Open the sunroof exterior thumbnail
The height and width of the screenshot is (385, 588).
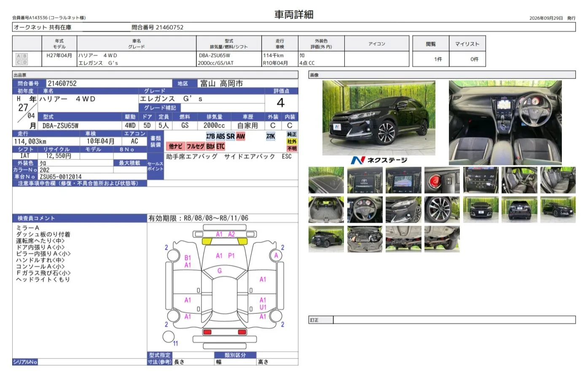[326, 180]
